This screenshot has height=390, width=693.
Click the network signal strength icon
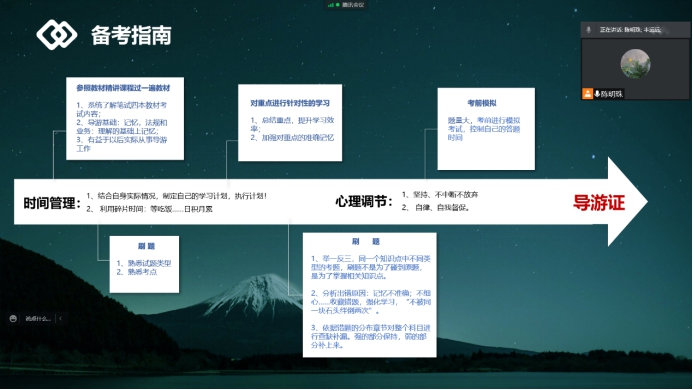click(331, 5)
